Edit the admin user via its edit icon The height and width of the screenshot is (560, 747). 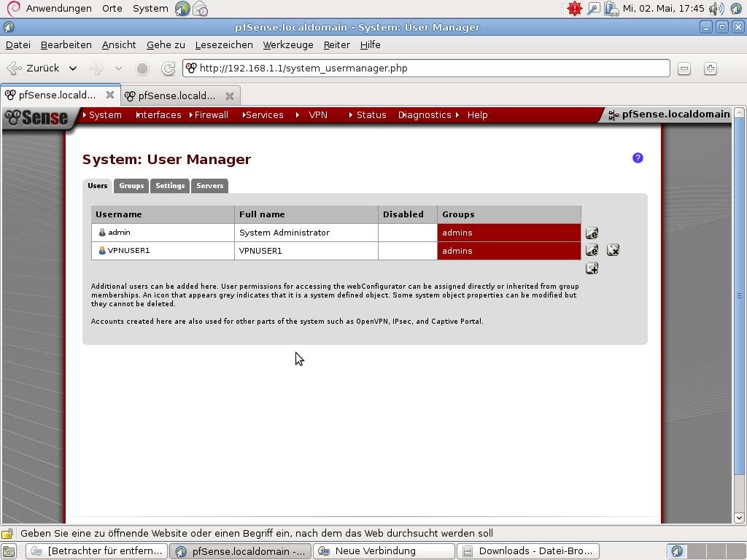coord(592,233)
